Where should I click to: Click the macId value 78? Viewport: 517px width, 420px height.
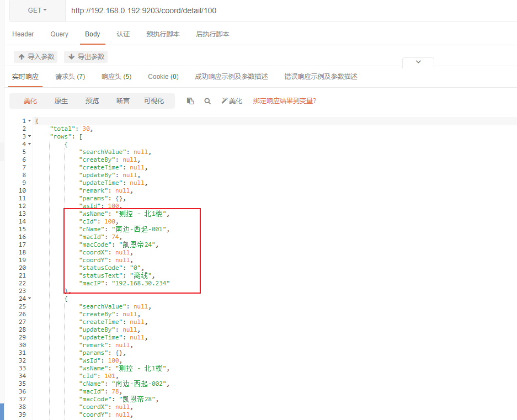[x=115, y=391]
